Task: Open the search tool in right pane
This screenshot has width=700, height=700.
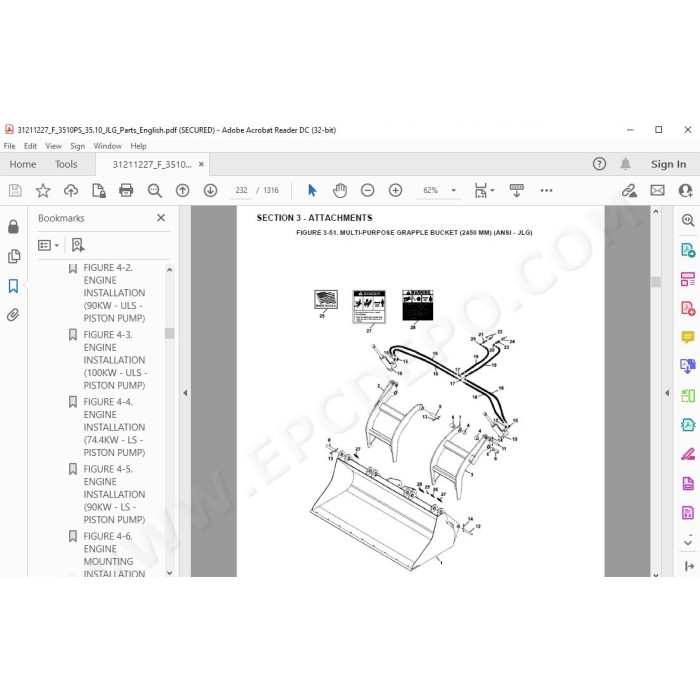Action: pos(688,220)
